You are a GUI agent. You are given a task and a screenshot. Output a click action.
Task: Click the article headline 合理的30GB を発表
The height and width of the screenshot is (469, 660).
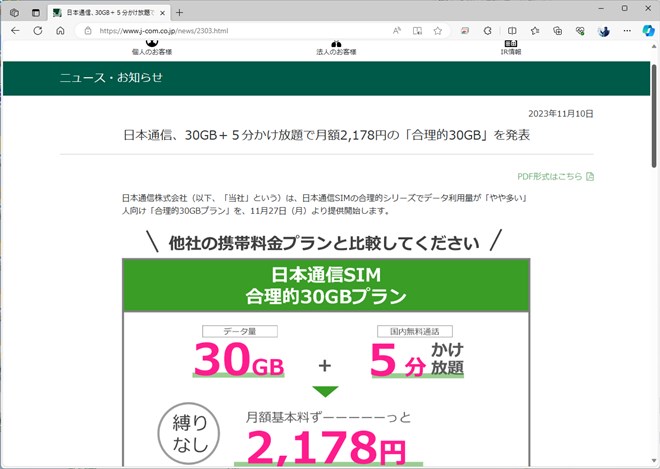[x=326, y=135]
